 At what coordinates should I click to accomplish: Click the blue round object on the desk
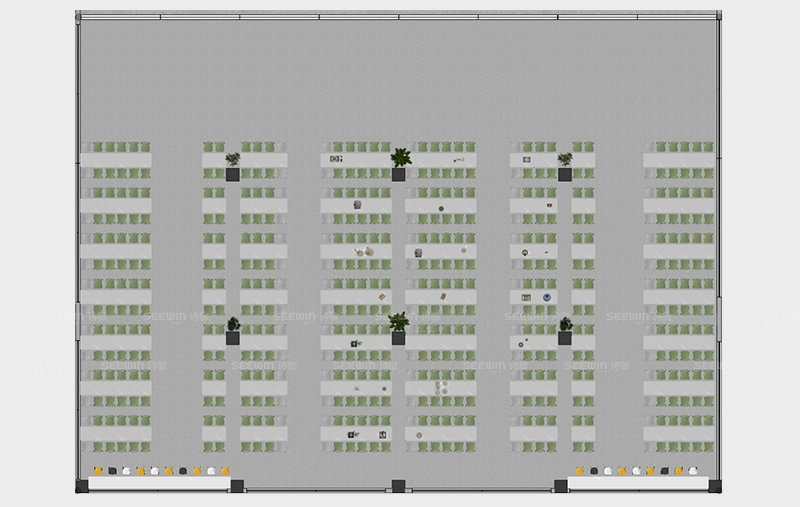(x=547, y=297)
